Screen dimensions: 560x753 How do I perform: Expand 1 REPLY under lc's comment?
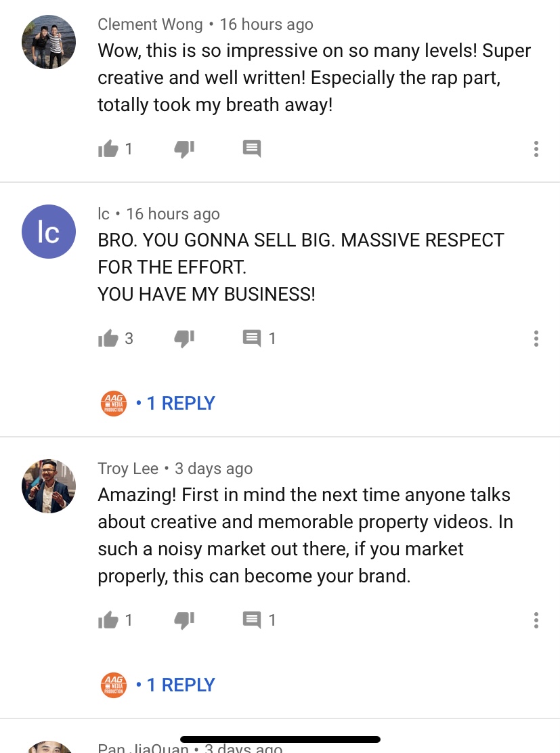(x=181, y=404)
